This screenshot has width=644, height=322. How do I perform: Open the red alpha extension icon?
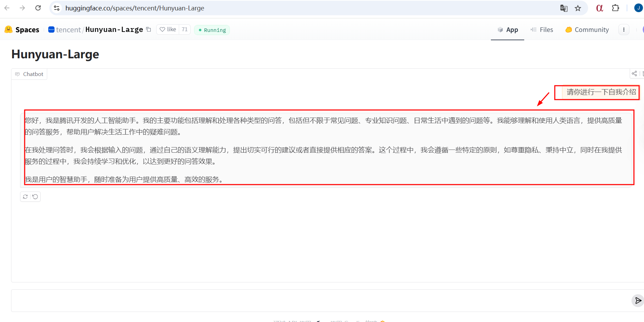point(600,8)
